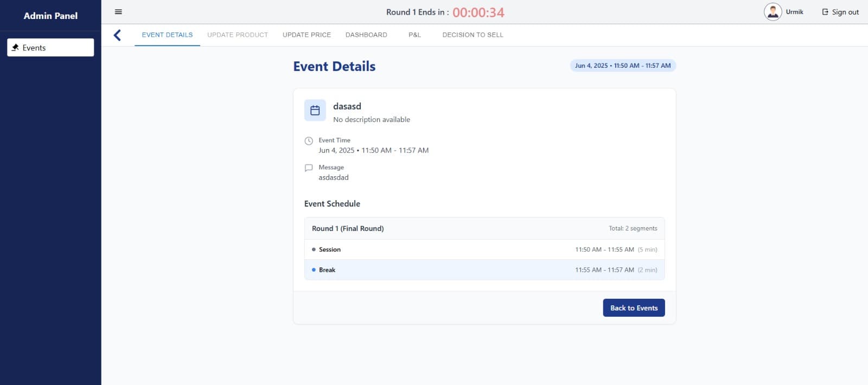
Task: Click the Sign out link
Action: (840, 12)
